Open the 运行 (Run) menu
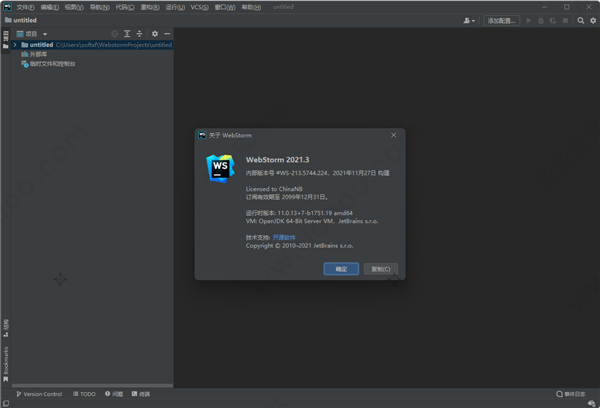Image resolution: width=600 pixels, height=408 pixels. click(x=175, y=7)
